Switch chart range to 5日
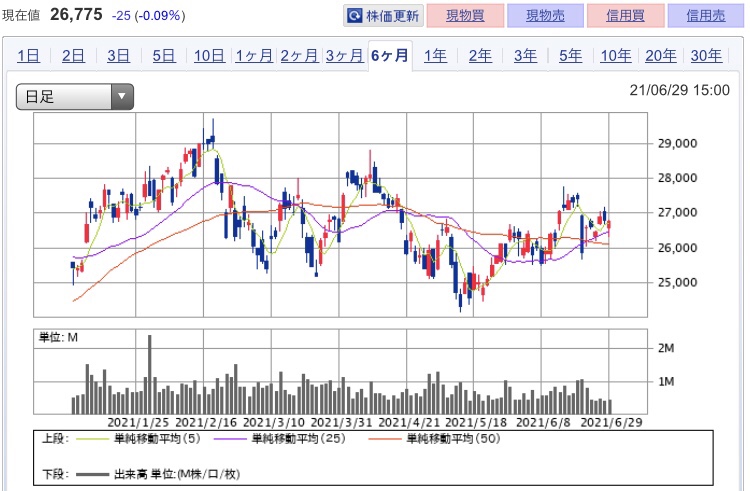This screenshot has width=750, height=491. [164, 56]
